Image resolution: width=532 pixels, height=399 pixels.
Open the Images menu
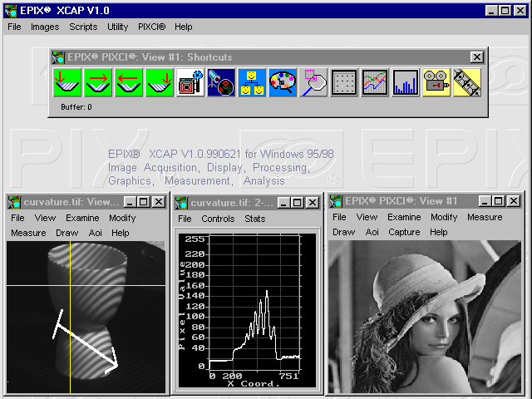[x=45, y=27]
